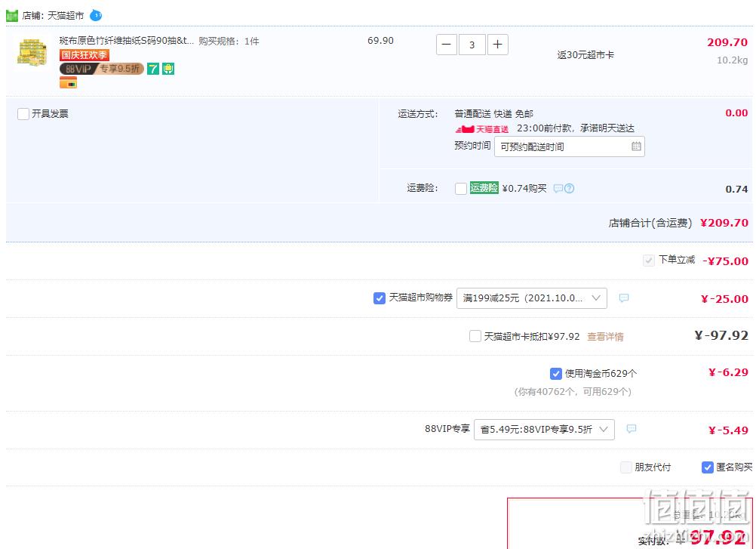Click the 你有40762个，可用629个 note
The height and width of the screenshot is (549, 756).
(x=573, y=392)
